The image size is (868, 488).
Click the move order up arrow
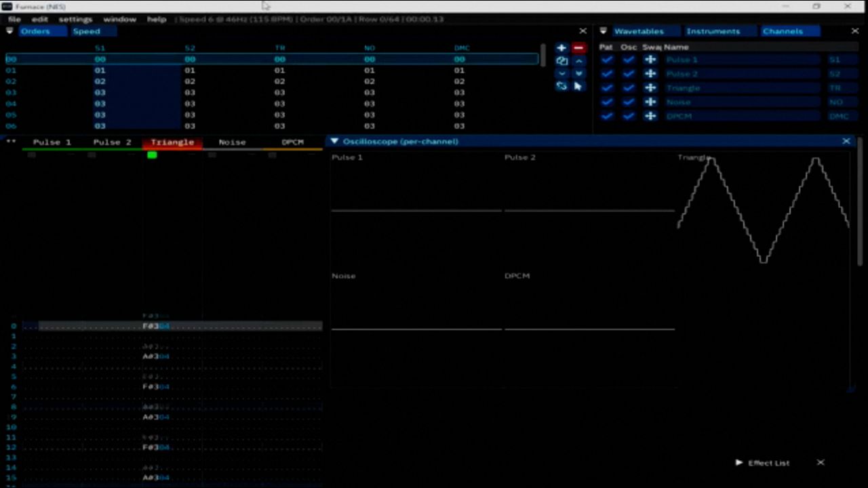click(x=578, y=61)
